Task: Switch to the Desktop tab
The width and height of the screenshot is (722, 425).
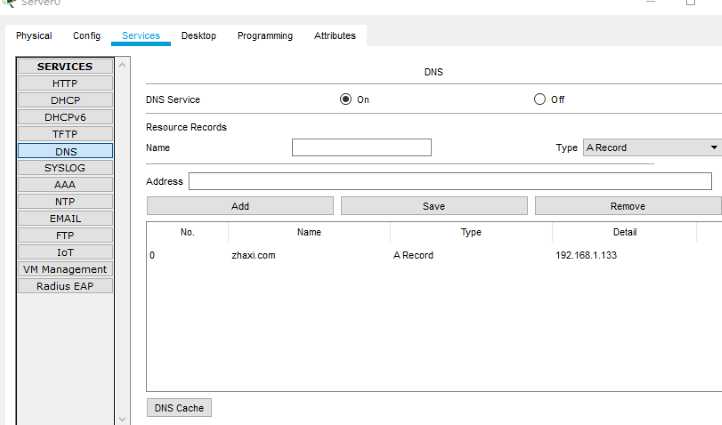Action: click(198, 36)
